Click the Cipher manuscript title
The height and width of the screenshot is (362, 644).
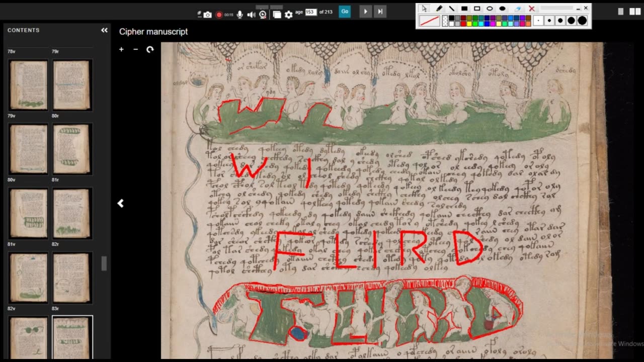[x=153, y=32]
